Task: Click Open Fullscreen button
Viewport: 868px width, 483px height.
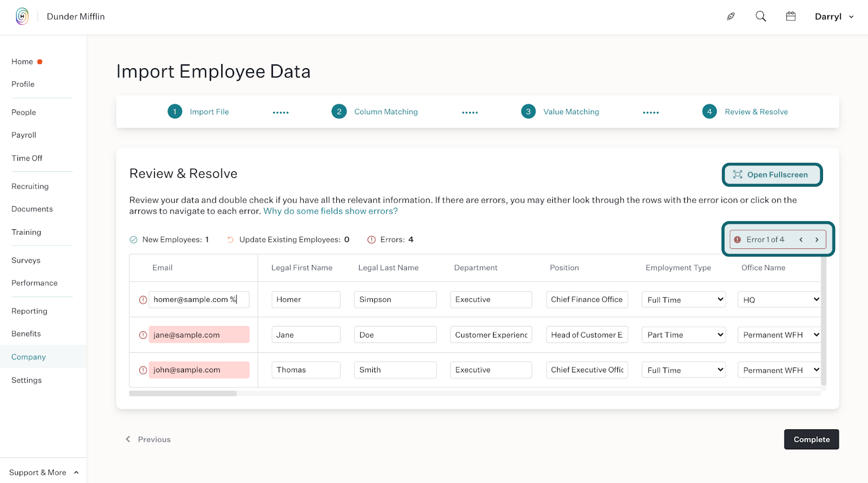Action: tap(772, 175)
